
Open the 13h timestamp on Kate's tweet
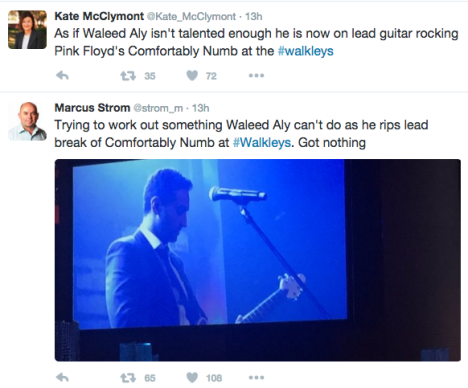point(254,16)
